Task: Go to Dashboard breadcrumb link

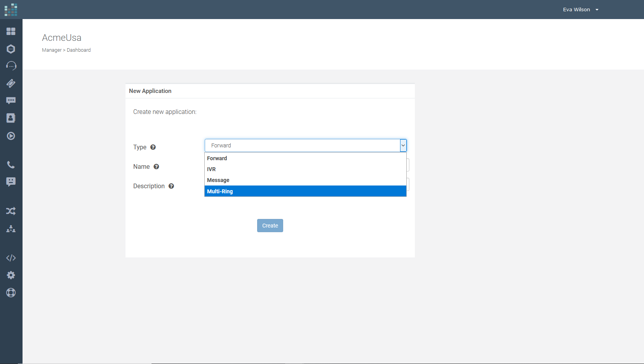Action: coord(79,50)
